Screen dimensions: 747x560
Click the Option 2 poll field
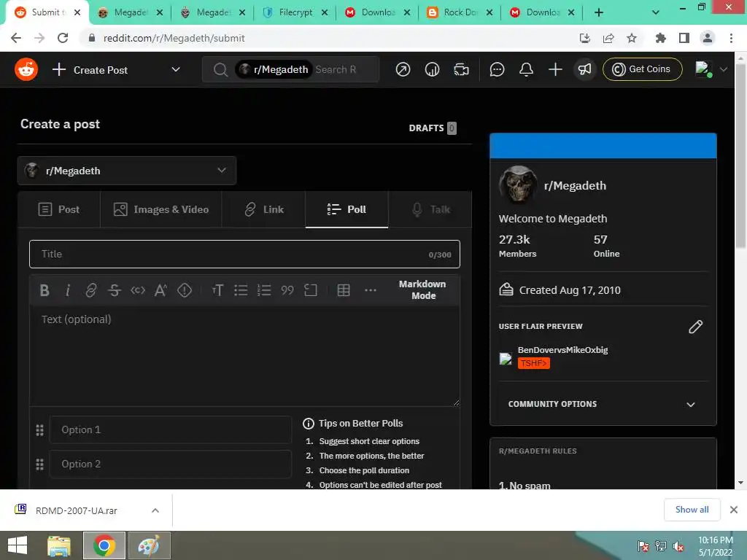click(x=171, y=464)
